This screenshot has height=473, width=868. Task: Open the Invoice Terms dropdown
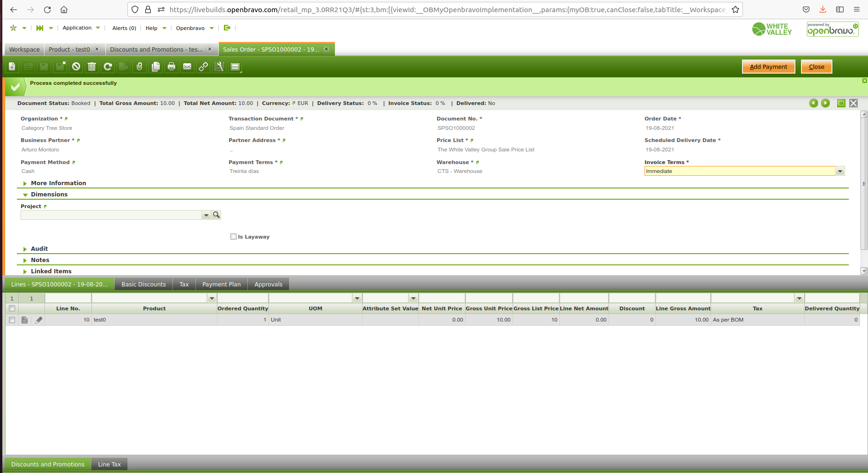click(x=840, y=171)
